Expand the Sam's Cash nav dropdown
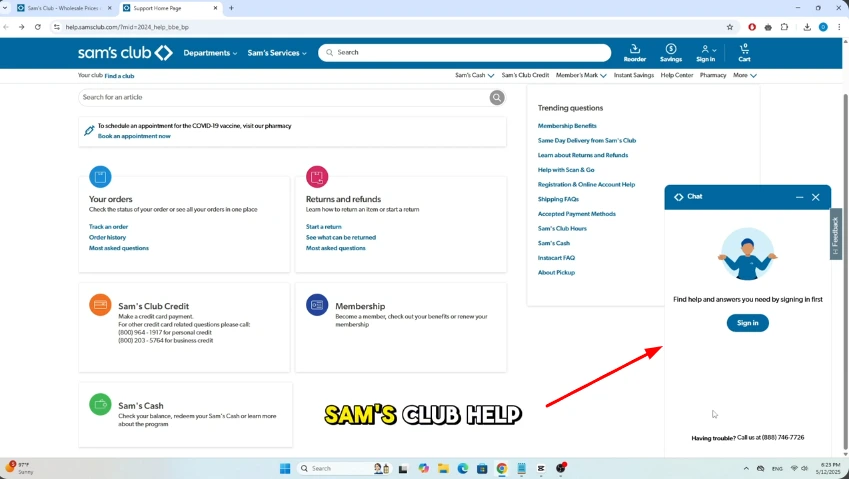This screenshot has height=479, width=849. point(474,75)
